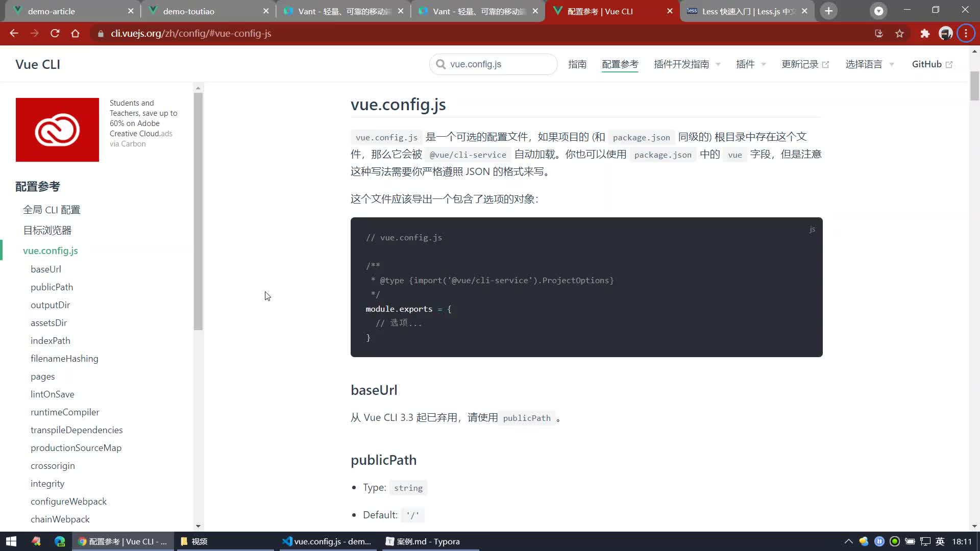The image size is (980, 551).
Task: Expand the 插件开发指南 dropdown
Action: (x=687, y=64)
